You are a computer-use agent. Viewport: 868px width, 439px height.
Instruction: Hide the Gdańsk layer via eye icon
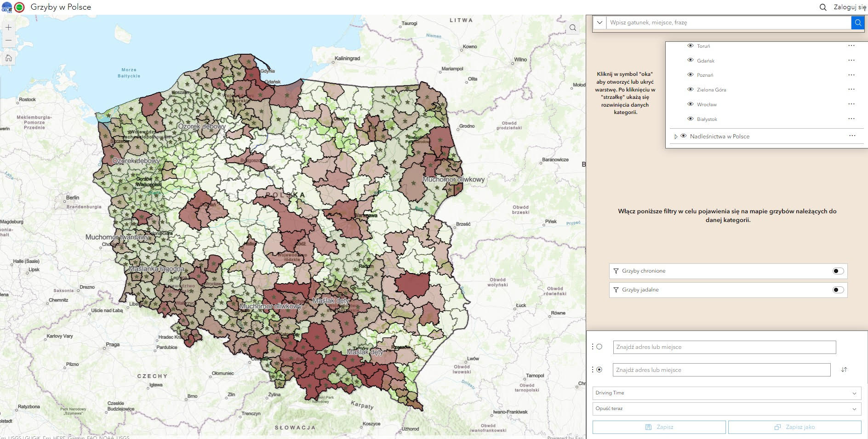690,60
